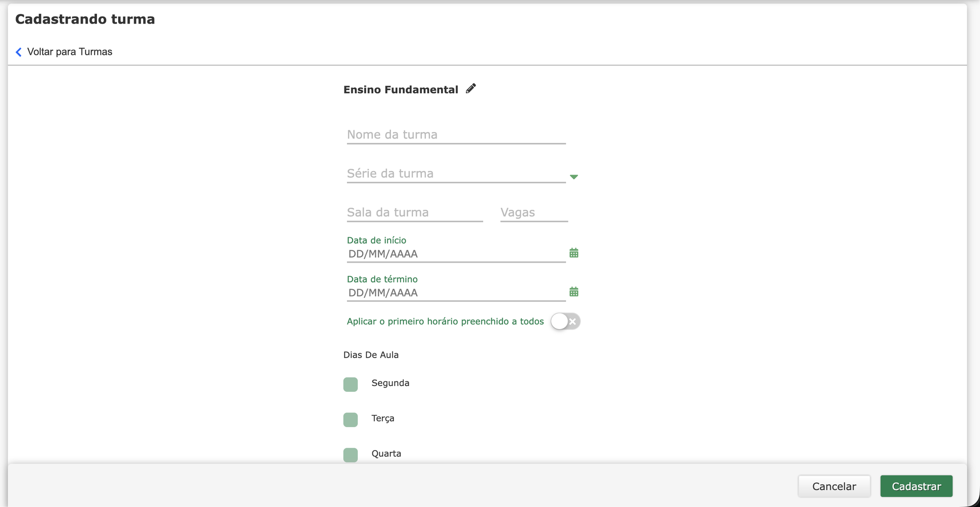Open the Série da turma select field
This screenshot has width=980, height=507.
pos(456,173)
